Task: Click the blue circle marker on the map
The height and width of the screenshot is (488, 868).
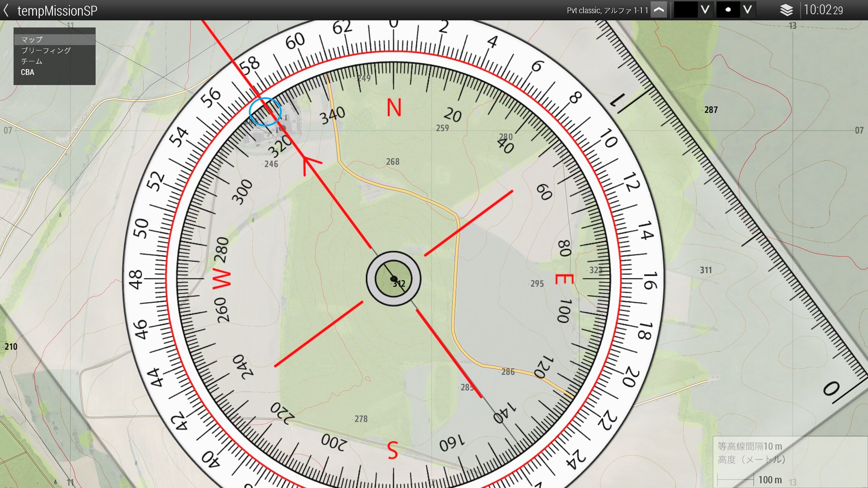Action: (265, 111)
